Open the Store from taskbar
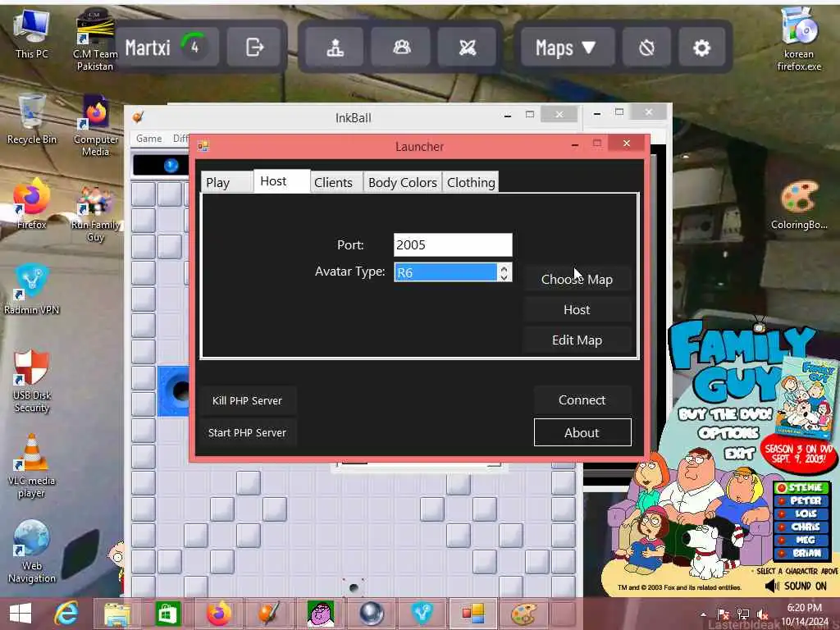 point(167,614)
